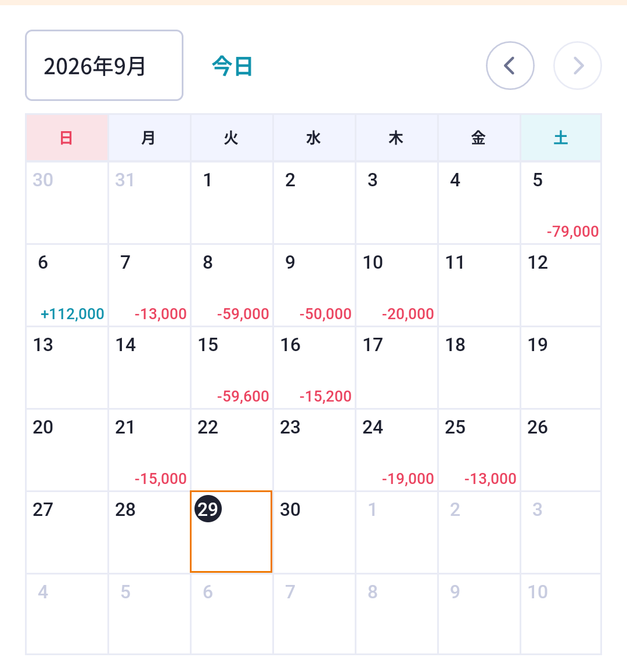Select September 29 highlighted date
Image resolution: width=627 pixels, height=672 pixels.
[x=231, y=532]
